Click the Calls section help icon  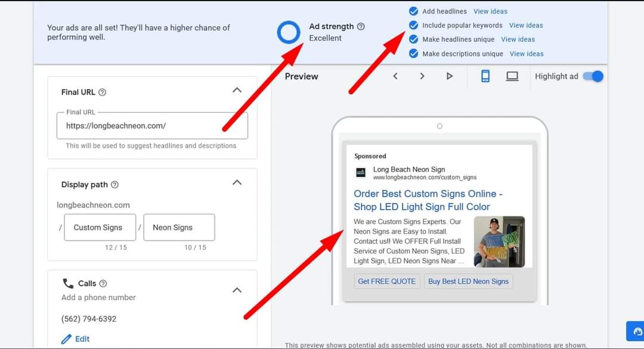tap(103, 283)
